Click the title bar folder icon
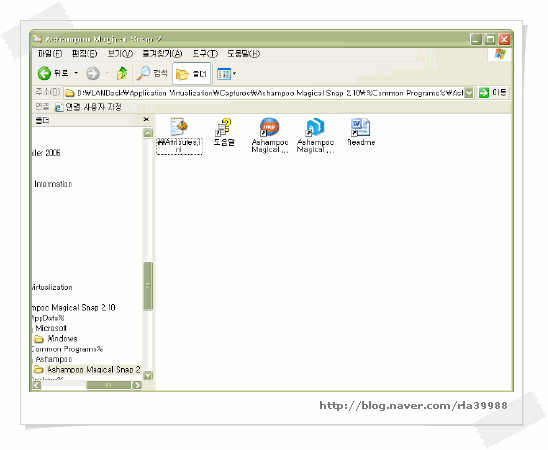 coord(38,38)
